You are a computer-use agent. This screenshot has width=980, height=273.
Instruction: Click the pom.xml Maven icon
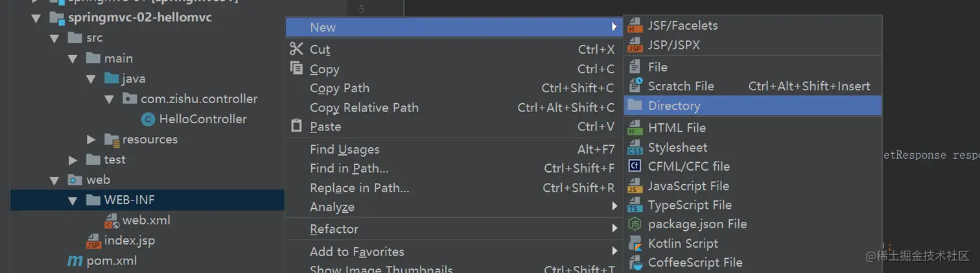point(75,261)
